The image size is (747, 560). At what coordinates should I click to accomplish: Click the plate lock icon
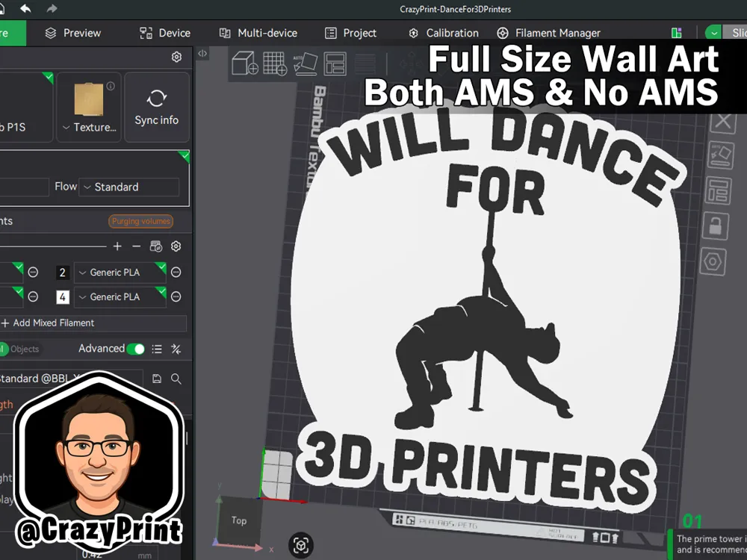[715, 225]
